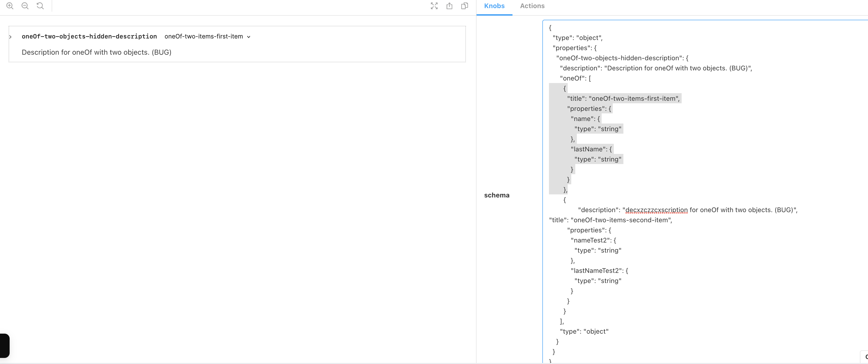This screenshot has width=868, height=364.
Task: Click the black widget in bottom-left corner
Action: [x=4, y=345]
